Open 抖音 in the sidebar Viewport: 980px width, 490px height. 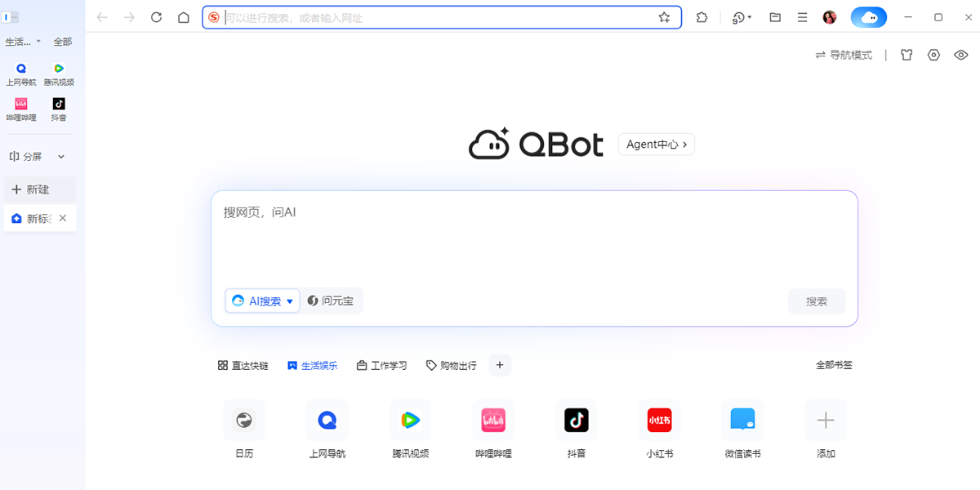click(59, 109)
